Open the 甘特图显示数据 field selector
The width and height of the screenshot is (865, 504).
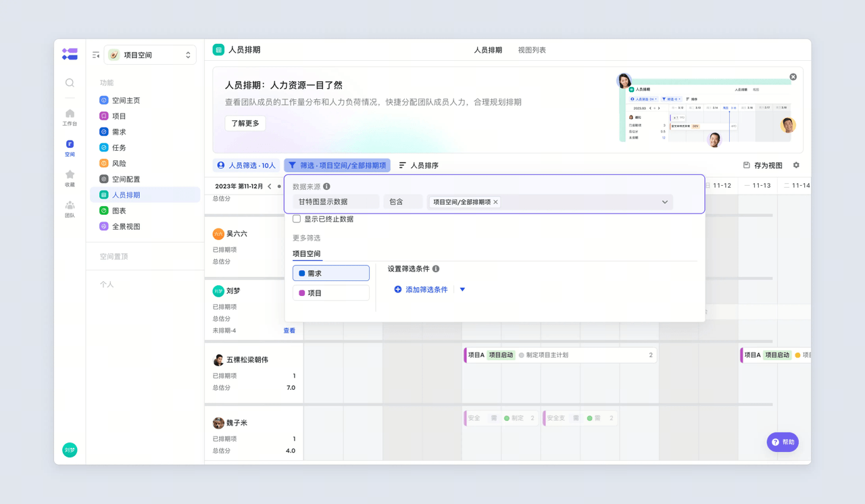click(x=336, y=202)
